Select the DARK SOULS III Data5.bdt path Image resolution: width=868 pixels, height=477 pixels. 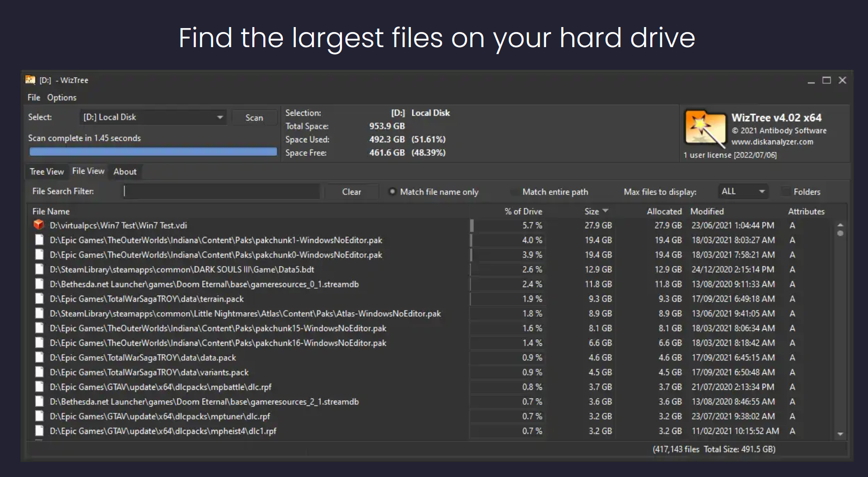pyautogui.click(x=182, y=270)
